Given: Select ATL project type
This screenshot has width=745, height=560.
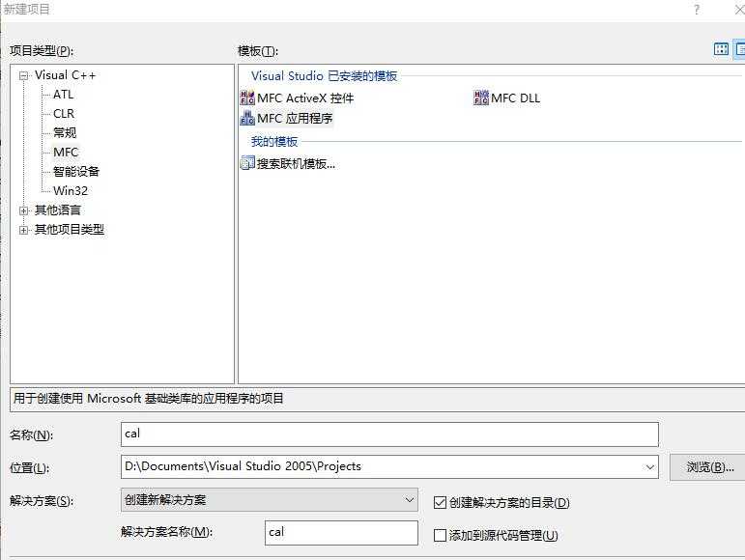Looking at the screenshot, I should (63, 95).
